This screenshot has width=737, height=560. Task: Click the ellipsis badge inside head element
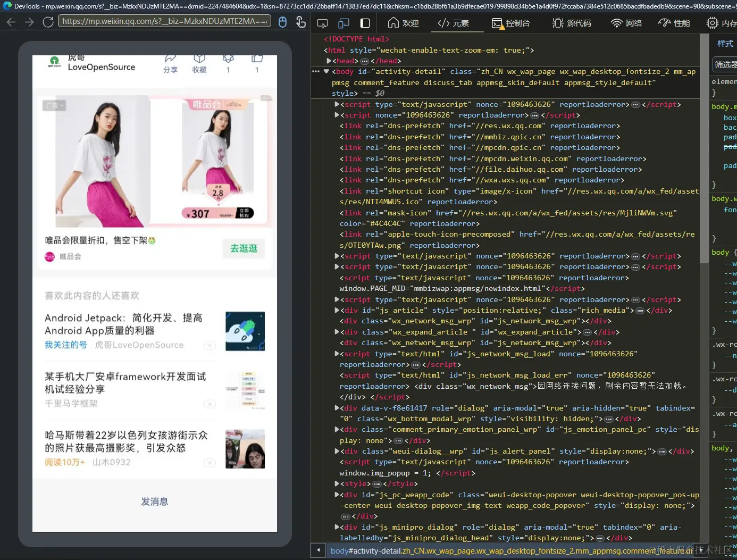(365, 61)
